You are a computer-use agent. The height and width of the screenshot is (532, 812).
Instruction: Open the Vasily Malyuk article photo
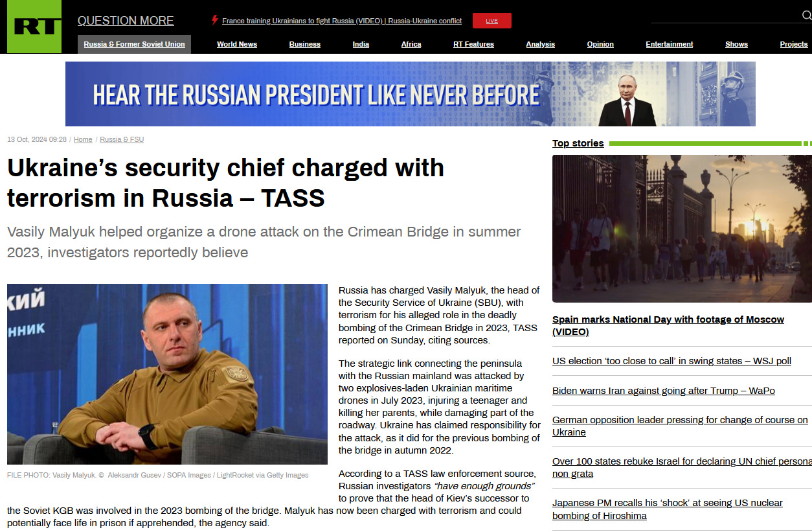click(167, 374)
